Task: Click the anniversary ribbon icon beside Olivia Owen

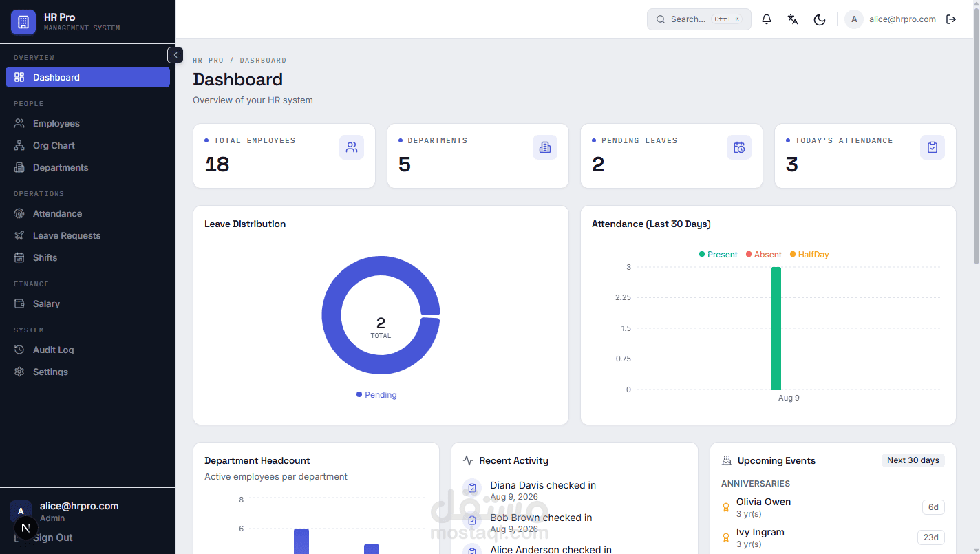Action: (x=725, y=507)
